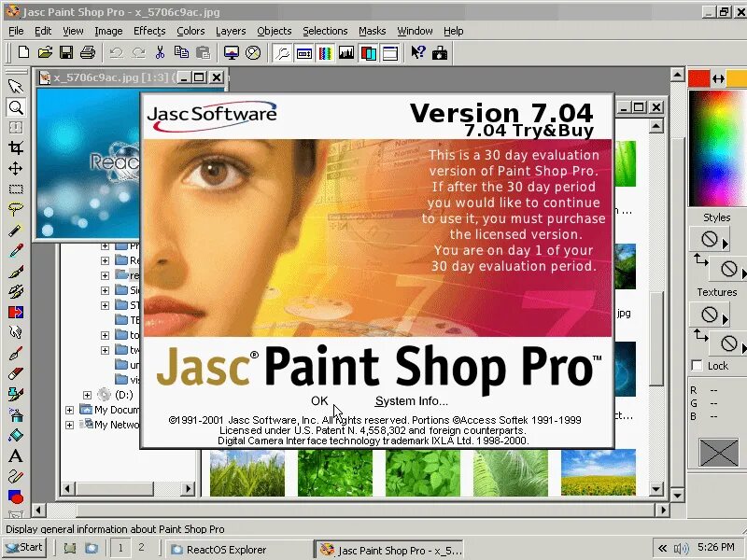Toggle the Histogram window button
The image size is (747, 560).
pos(346,53)
